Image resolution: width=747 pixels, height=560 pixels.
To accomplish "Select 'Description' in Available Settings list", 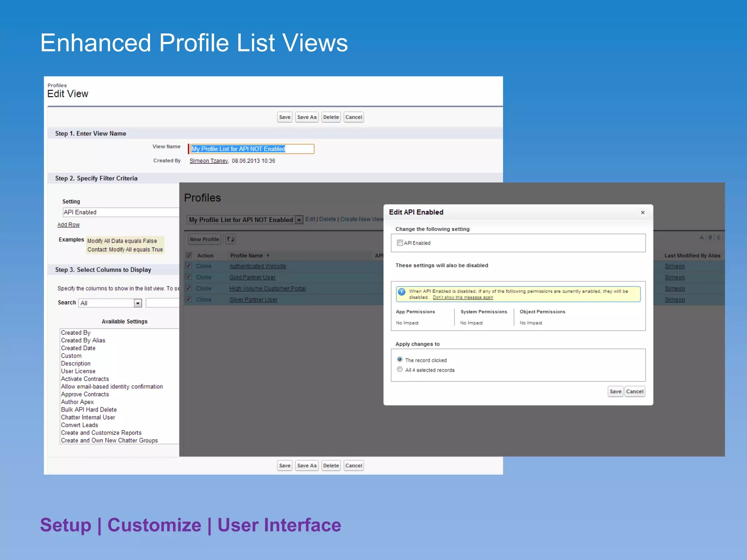I will [x=76, y=363].
